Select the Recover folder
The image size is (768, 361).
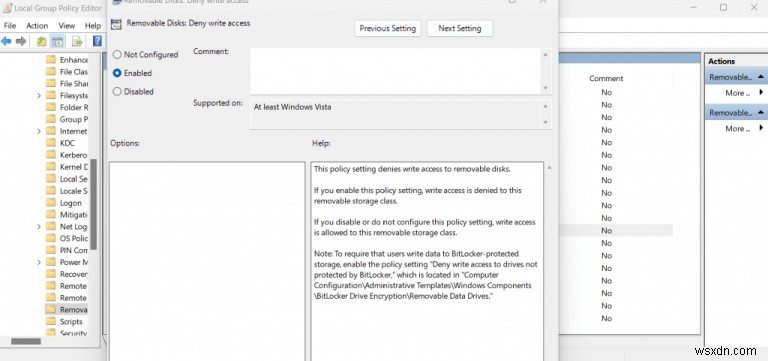(x=67, y=274)
